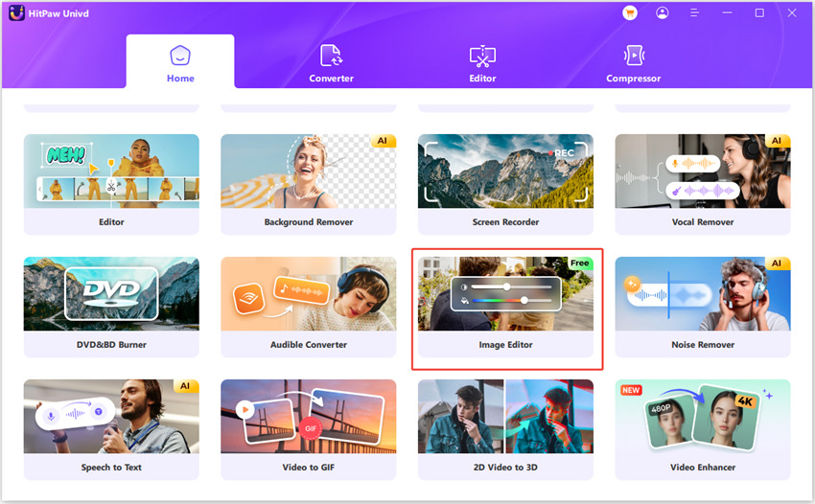Click the HitPaw Univd title text

point(58,13)
